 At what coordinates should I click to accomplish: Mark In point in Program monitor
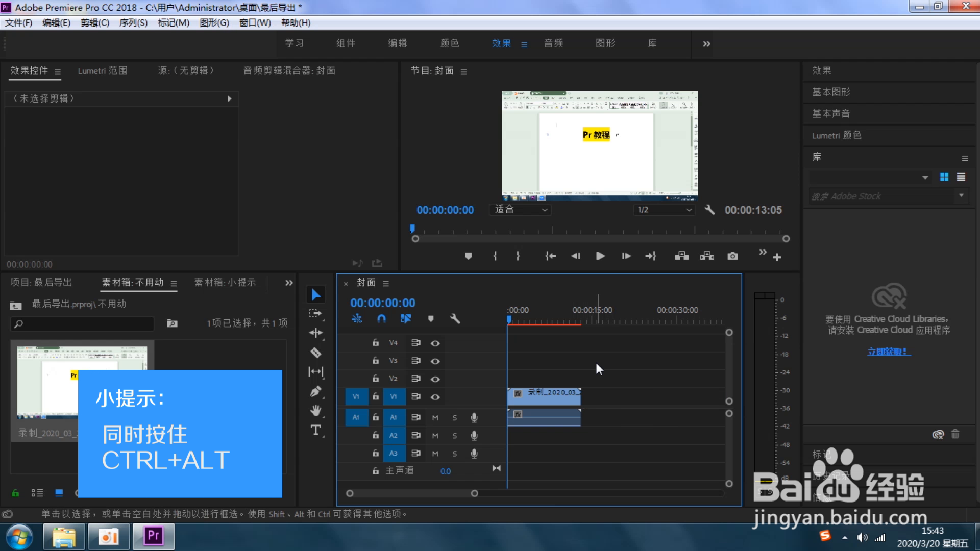[x=495, y=256]
